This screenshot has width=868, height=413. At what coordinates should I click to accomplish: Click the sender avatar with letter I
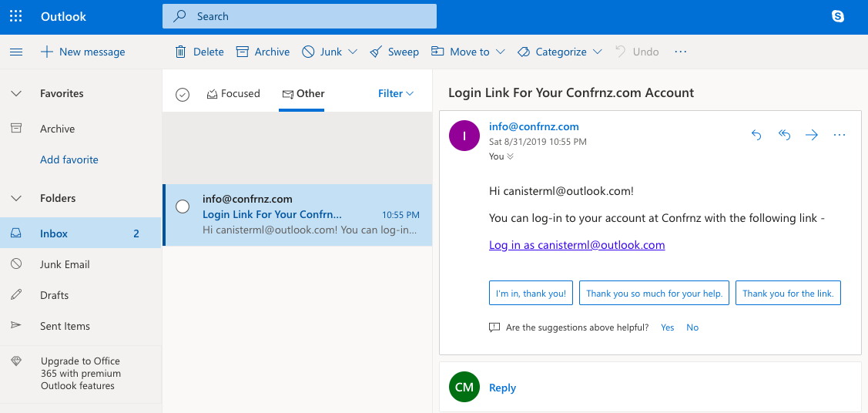click(x=464, y=136)
